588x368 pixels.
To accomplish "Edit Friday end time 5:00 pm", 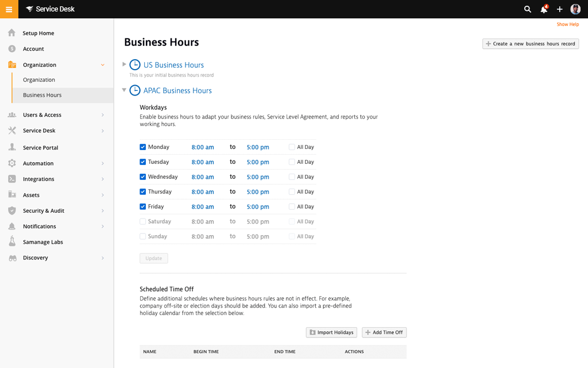I will pos(258,207).
